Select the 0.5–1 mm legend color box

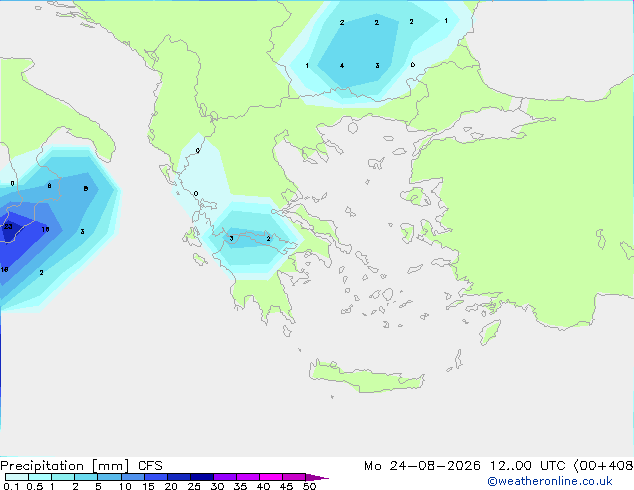pyautogui.click(x=40, y=477)
